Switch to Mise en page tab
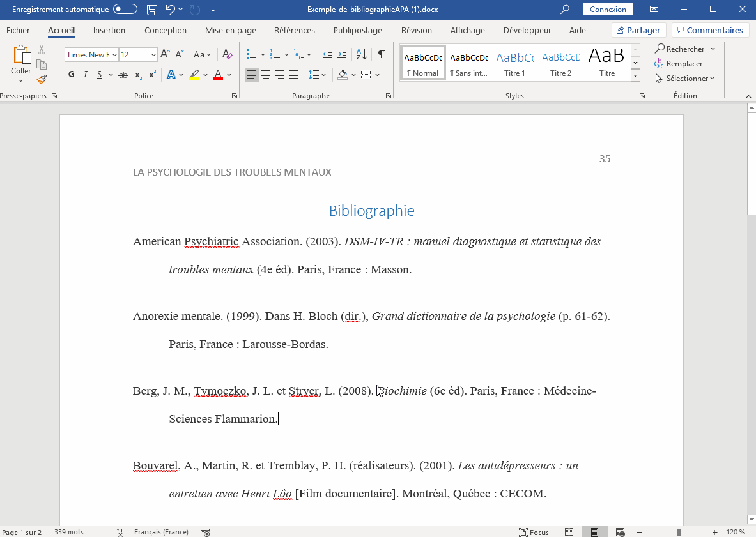Image resolution: width=756 pixels, height=537 pixels. 231,30
